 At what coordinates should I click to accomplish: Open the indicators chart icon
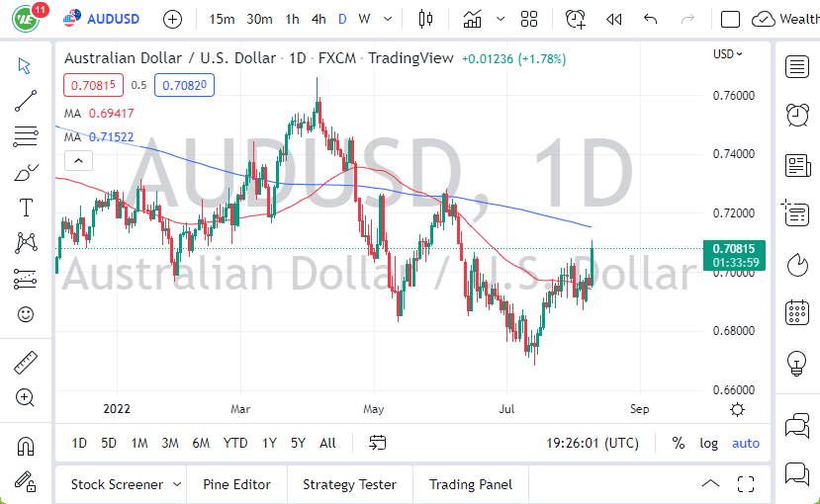pyautogui.click(x=472, y=19)
